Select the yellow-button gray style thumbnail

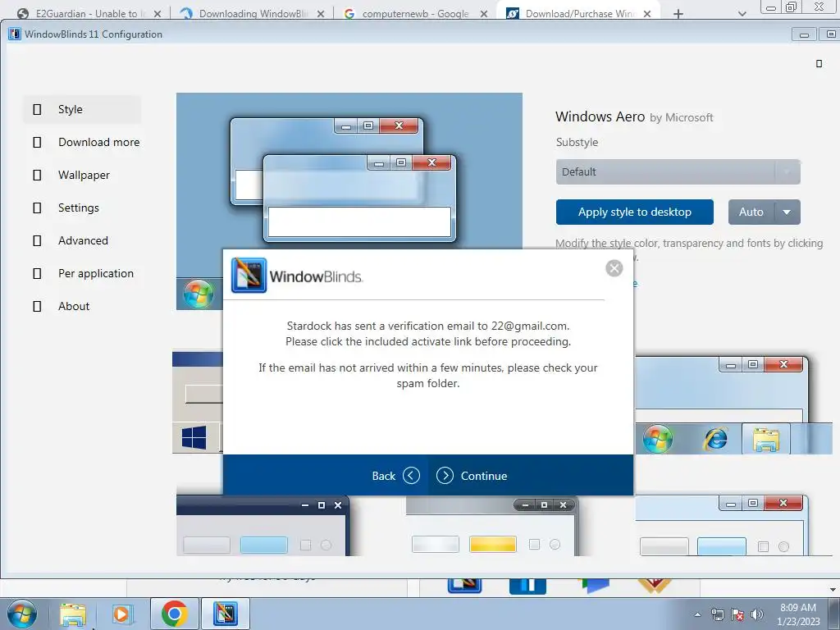pos(491,526)
